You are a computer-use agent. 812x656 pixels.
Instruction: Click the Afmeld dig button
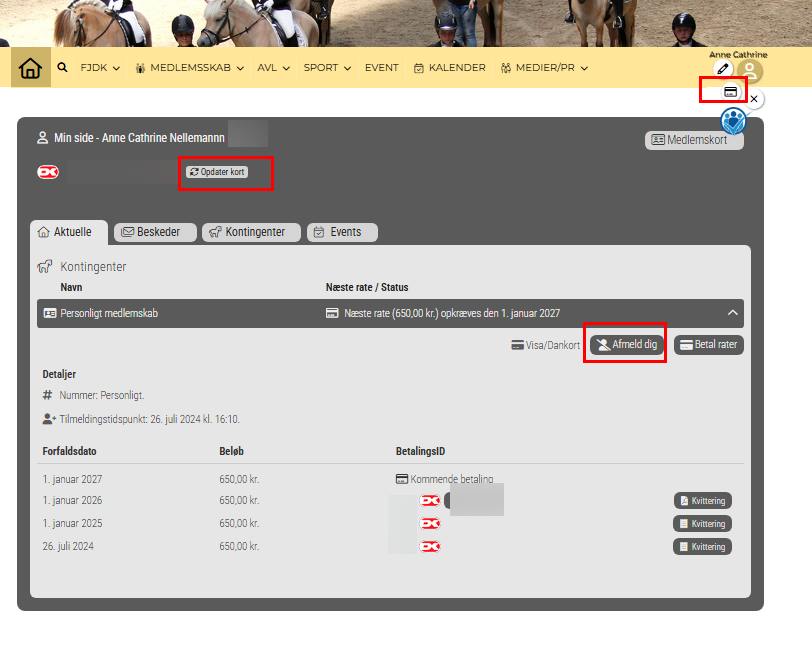[x=626, y=345]
